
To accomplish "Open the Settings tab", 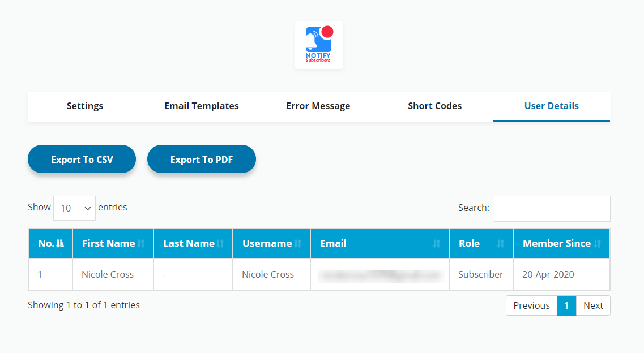I will coord(85,106).
